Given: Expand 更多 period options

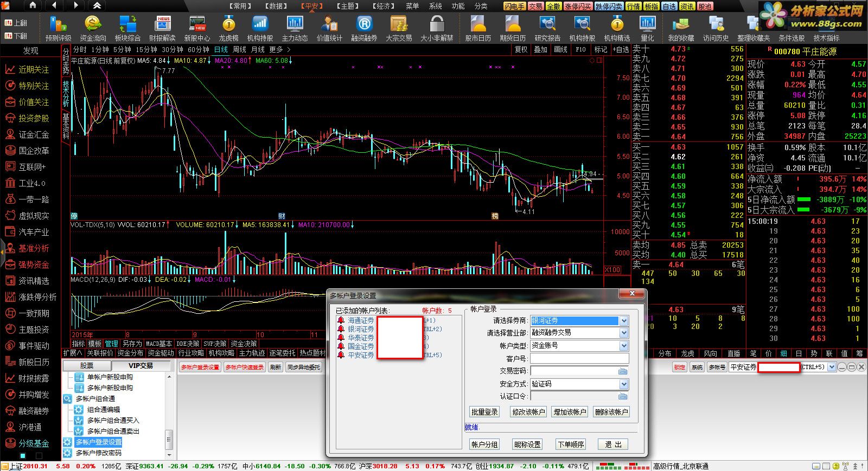Looking at the screenshot, I should point(279,49).
